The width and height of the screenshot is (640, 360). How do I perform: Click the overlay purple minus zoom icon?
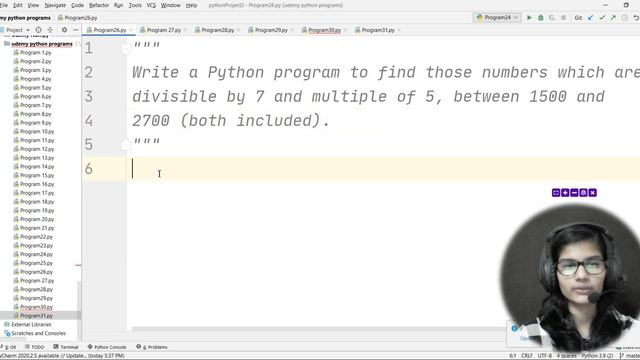pos(574,193)
